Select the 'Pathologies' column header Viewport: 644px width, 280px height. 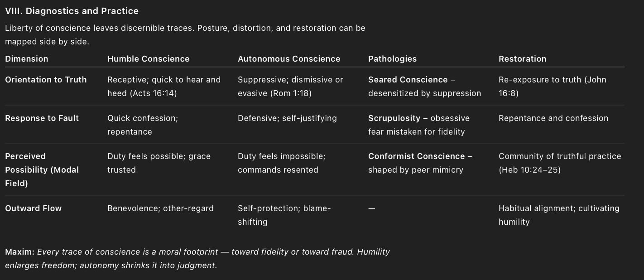pos(392,59)
